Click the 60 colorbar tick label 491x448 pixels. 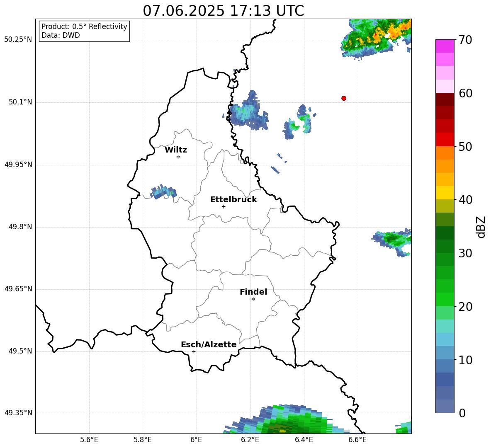click(465, 93)
